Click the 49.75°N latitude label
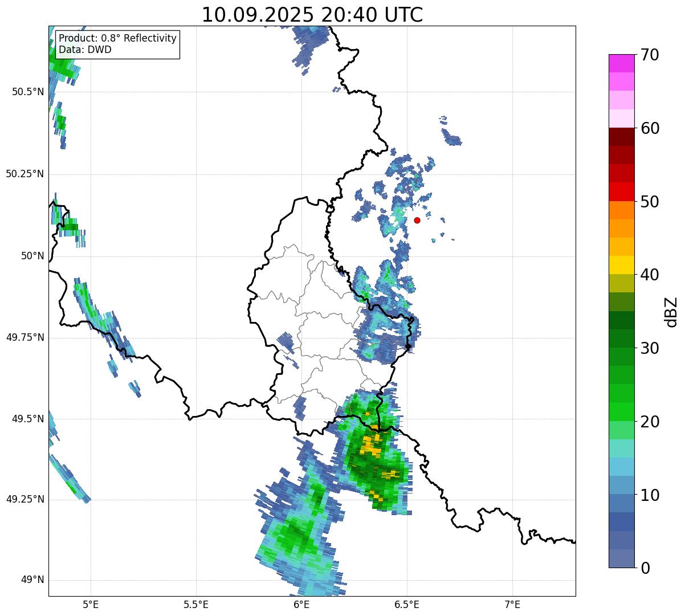This screenshot has width=685, height=616. pos(25,338)
